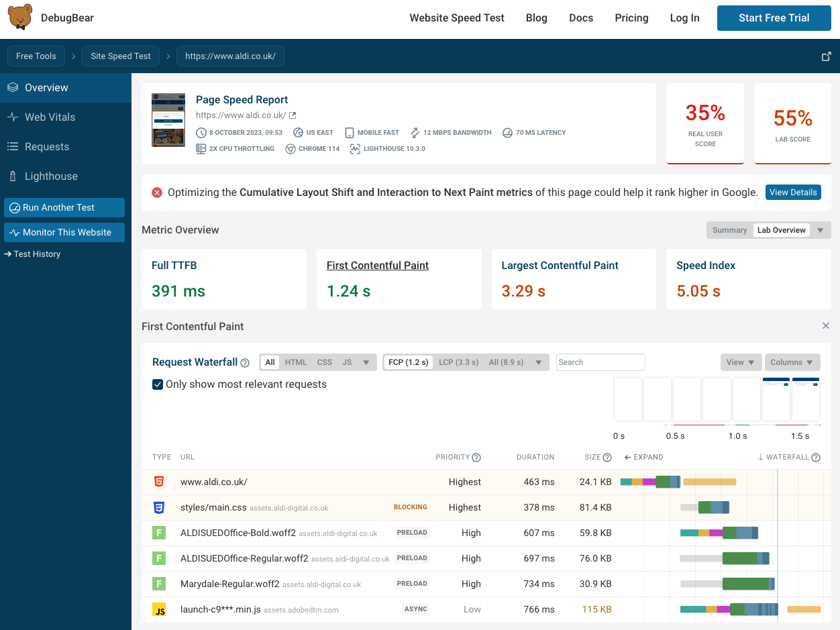Click CSS file icon for styles/main.css row
The image size is (840, 630).
[x=159, y=507]
